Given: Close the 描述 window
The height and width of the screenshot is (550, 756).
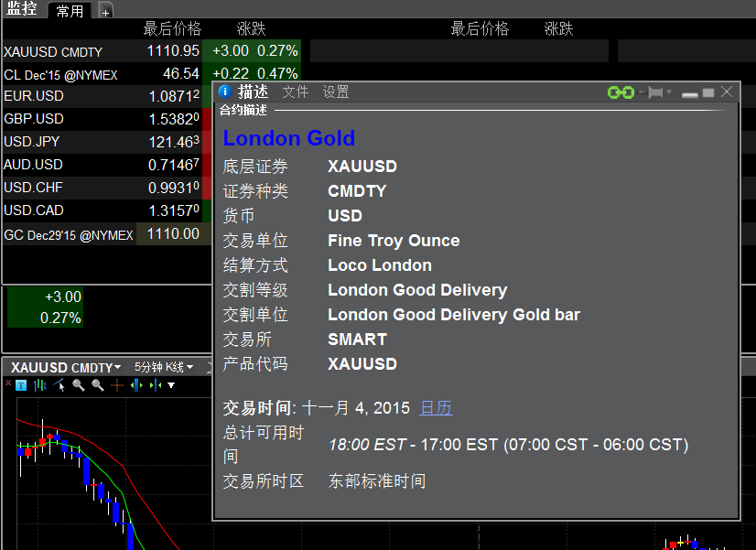Looking at the screenshot, I should coord(727,92).
